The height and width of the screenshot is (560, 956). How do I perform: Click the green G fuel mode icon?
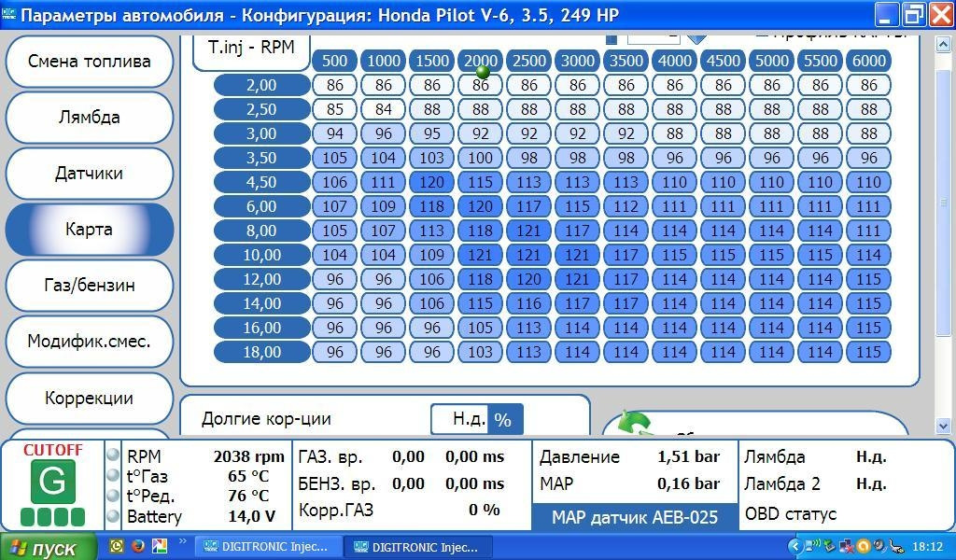52,482
